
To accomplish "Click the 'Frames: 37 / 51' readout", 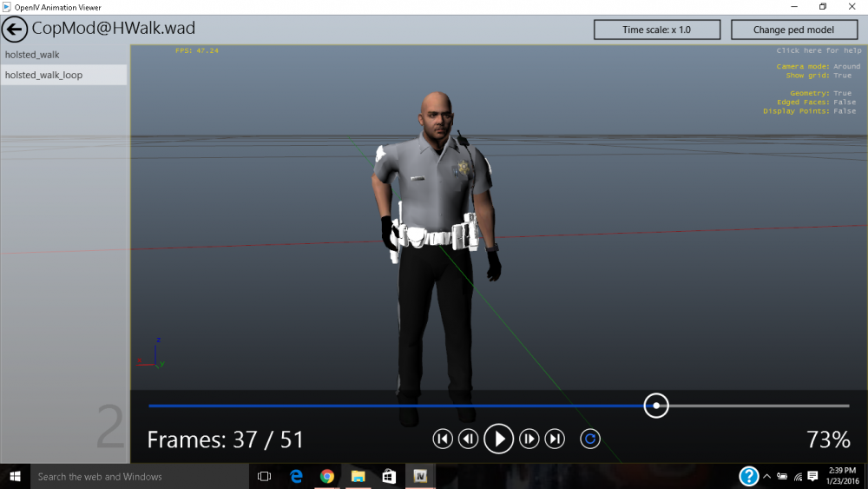I will (x=226, y=439).
